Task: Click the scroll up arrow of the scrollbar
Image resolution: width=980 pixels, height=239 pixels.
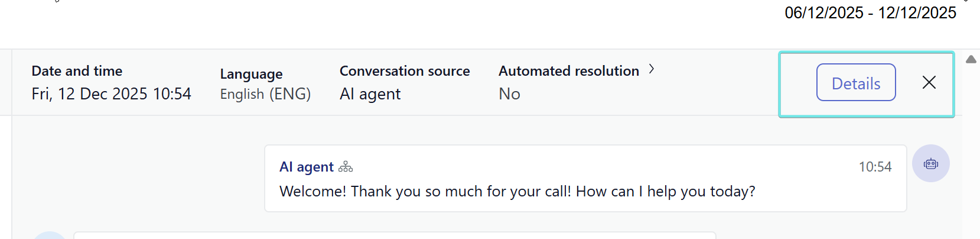Action: pos(971,60)
